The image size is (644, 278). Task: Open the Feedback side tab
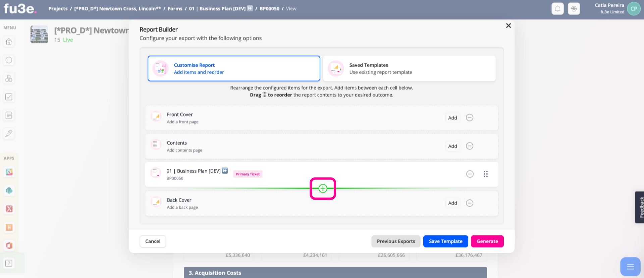point(640,207)
